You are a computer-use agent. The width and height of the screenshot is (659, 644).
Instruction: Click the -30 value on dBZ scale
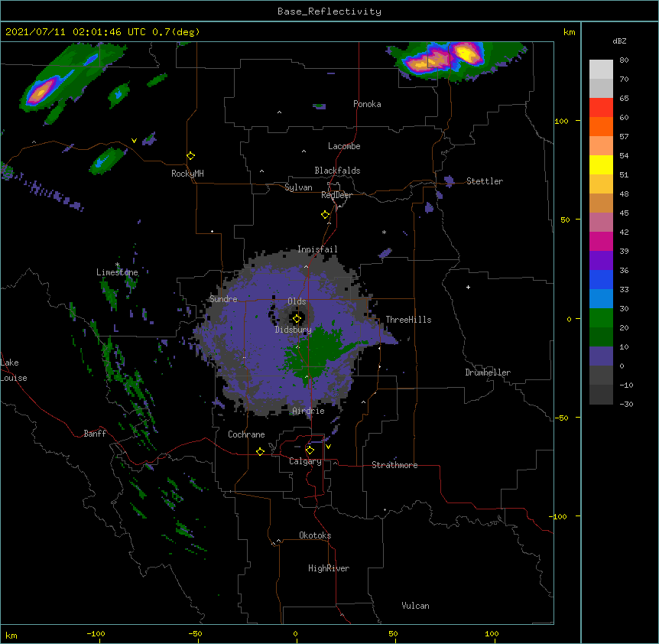pyautogui.click(x=626, y=404)
